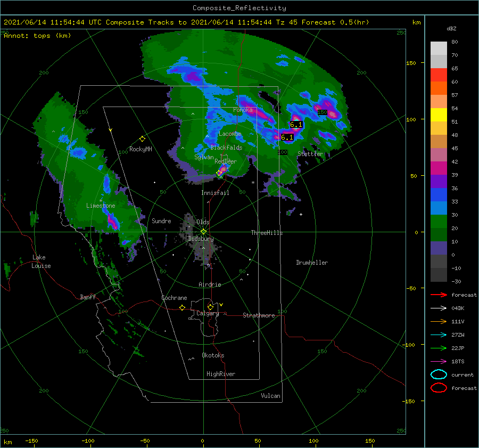This screenshot has width=479, height=448.
Task: Click the Airdrie city label
Action: (x=210, y=284)
